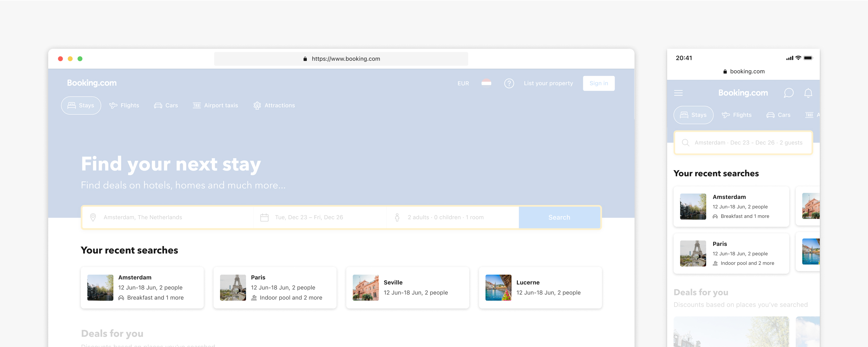Image resolution: width=868 pixels, height=347 pixels.
Task: Select the Flights tab on mobile view
Action: 736,115
